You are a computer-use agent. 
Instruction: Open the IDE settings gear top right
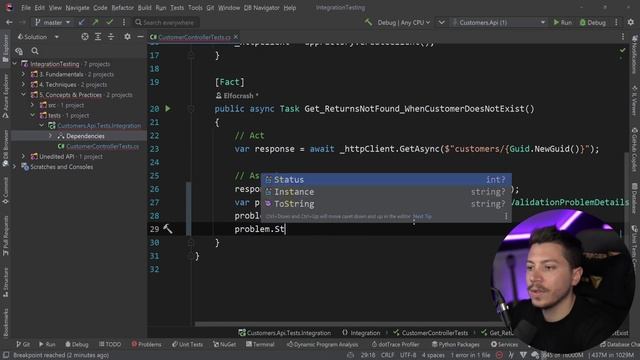click(631, 22)
